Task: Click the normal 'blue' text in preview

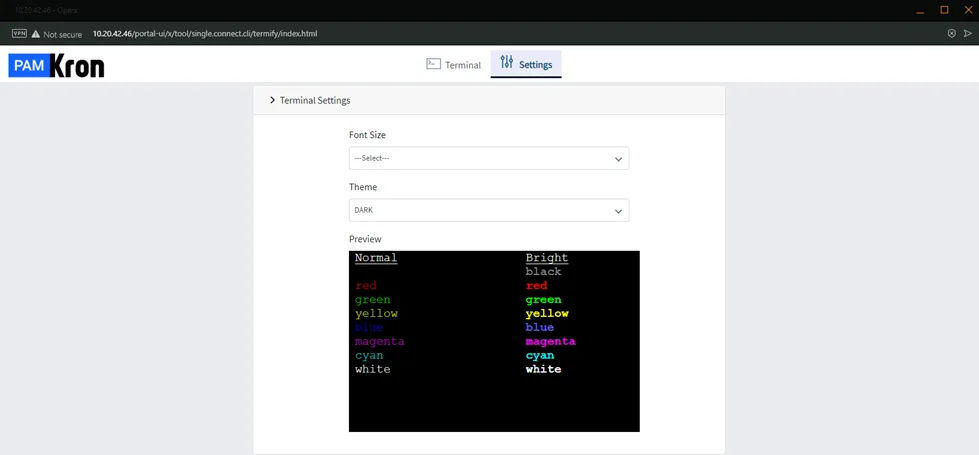Action: (x=369, y=327)
